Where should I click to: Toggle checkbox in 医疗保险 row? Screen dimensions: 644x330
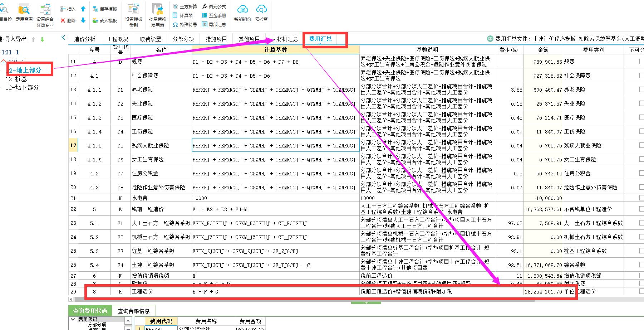coord(641,117)
